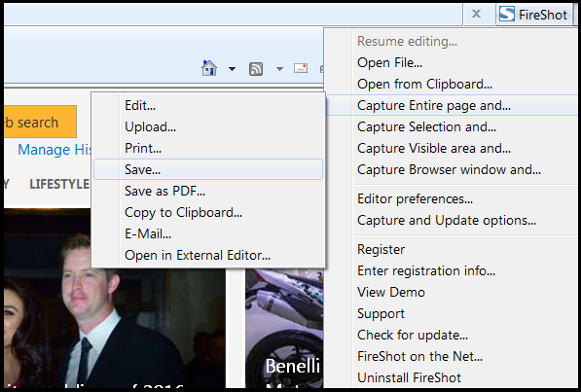Select E-Mail... in the submenu
581x392 pixels.
click(x=208, y=233)
